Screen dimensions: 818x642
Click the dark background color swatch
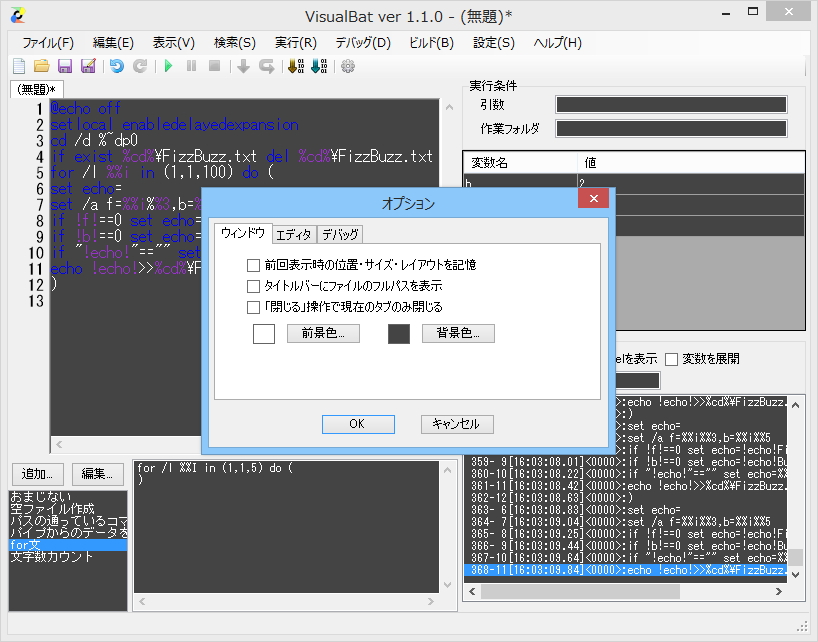(399, 334)
